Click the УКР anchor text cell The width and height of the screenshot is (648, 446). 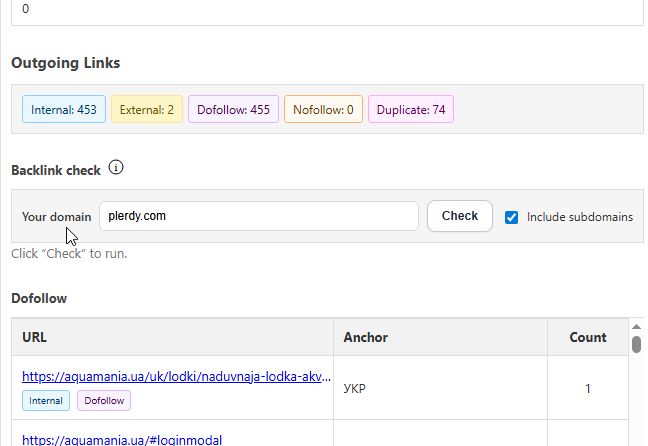click(x=355, y=388)
